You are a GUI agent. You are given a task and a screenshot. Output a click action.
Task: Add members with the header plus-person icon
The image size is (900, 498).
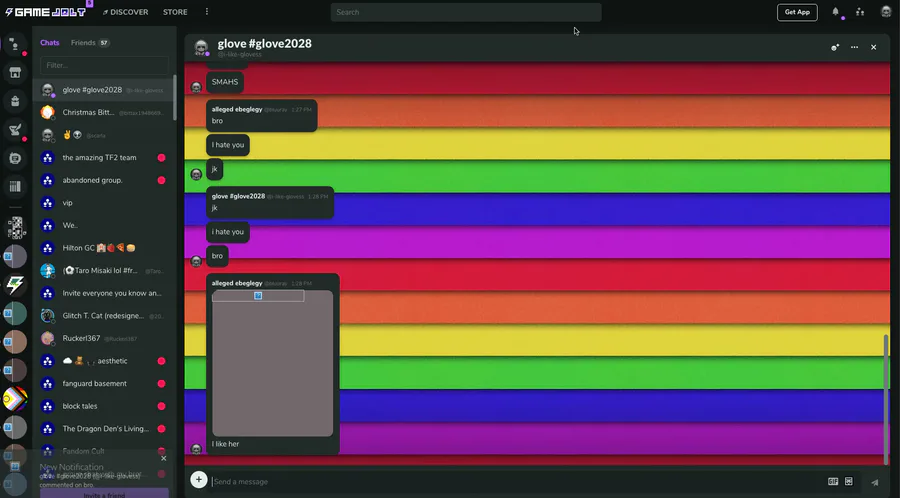(835, 48)
